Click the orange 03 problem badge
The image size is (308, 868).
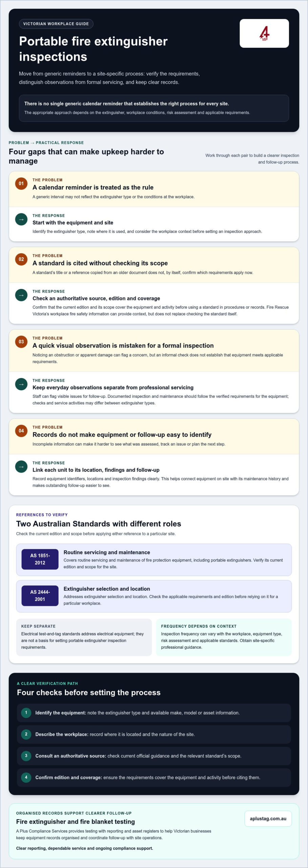[x=21, y=342]
